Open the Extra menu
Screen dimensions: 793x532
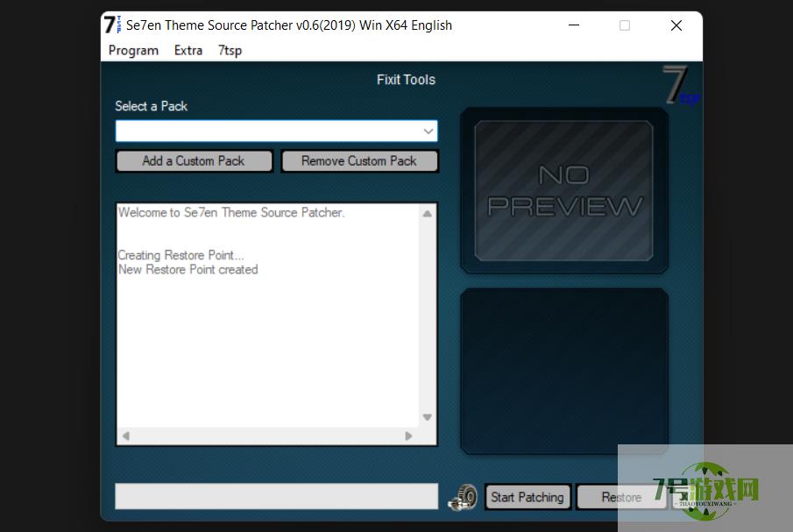[x=188, y=51]
